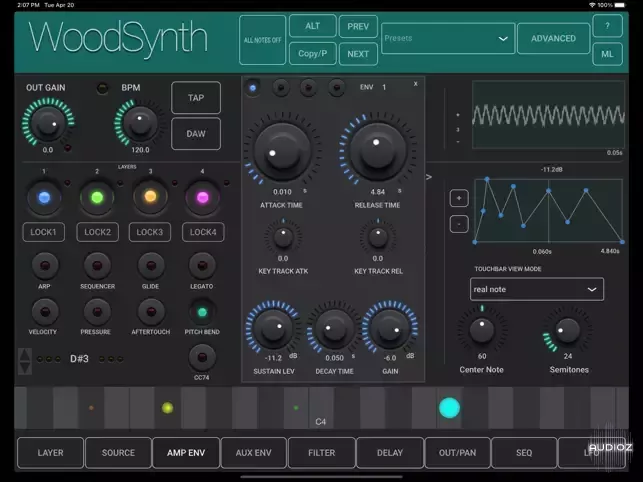Click the RELEASE TIME knob
The height and width of the screenshot is (482, 643).
[x=377, y=151]
